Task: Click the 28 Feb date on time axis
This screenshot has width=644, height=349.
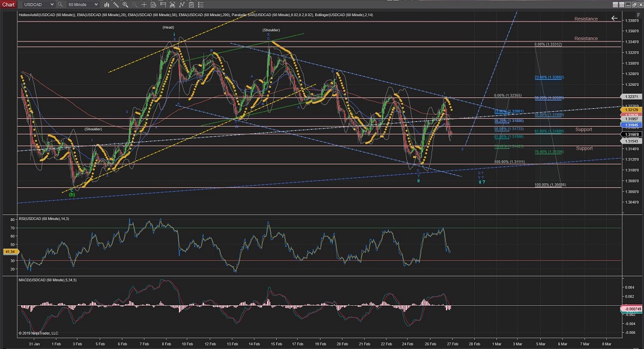Action: 475,344
